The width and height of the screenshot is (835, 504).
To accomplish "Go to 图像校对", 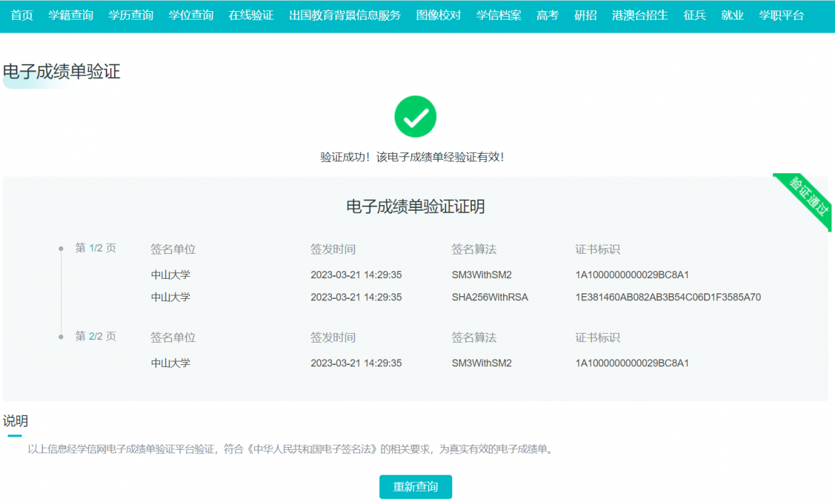I will click(x=439, y=15).
